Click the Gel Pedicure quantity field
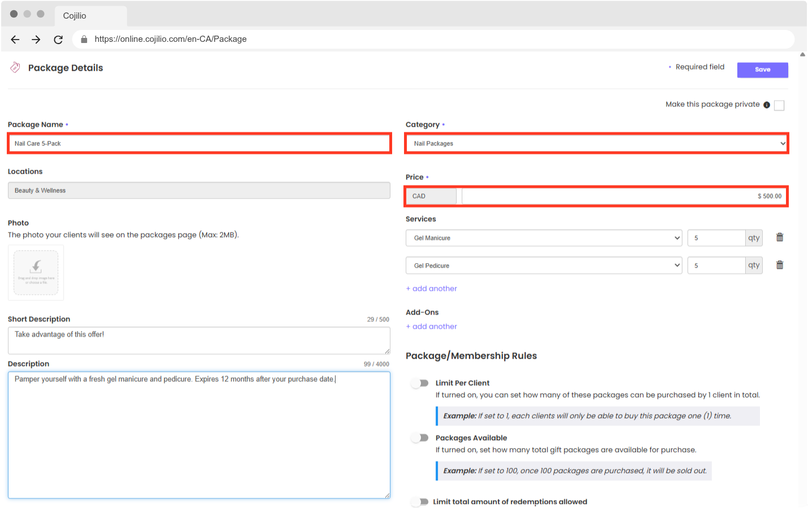The width and height of the screenshot is (812, 508). pos(716,265)
